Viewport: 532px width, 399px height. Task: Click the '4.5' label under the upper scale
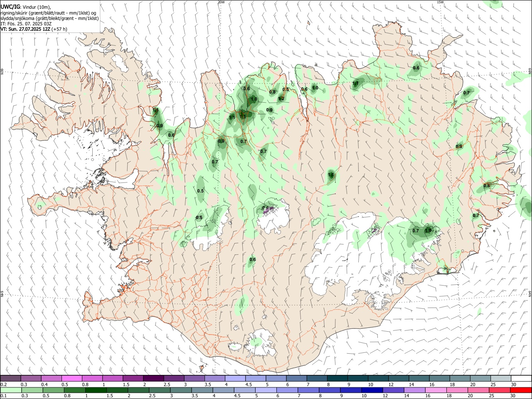[249, 384]
